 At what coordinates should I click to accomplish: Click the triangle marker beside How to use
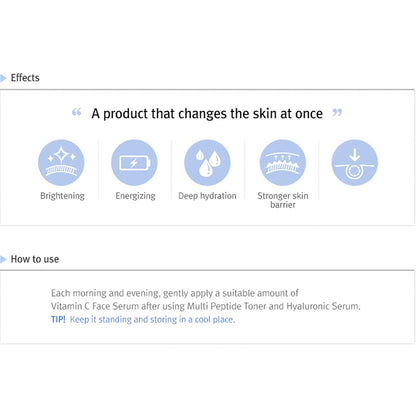coord(3,259)
